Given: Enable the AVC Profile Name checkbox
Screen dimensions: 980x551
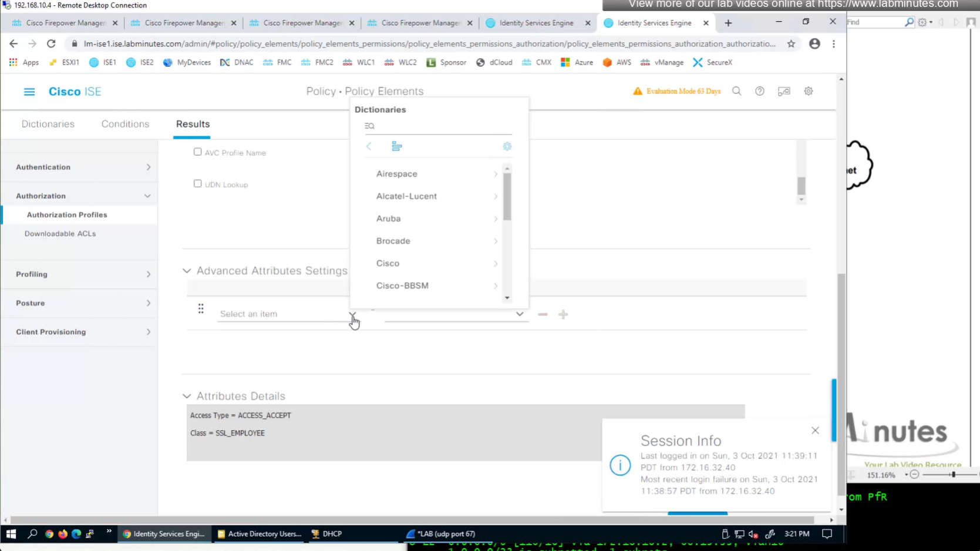Looking at the screenshot, I should [x=197, y=152].
